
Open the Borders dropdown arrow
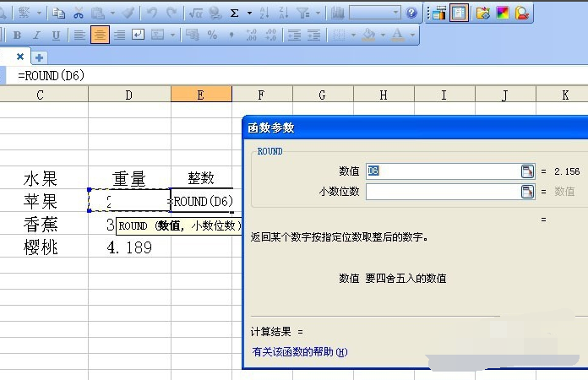[353, 35]
